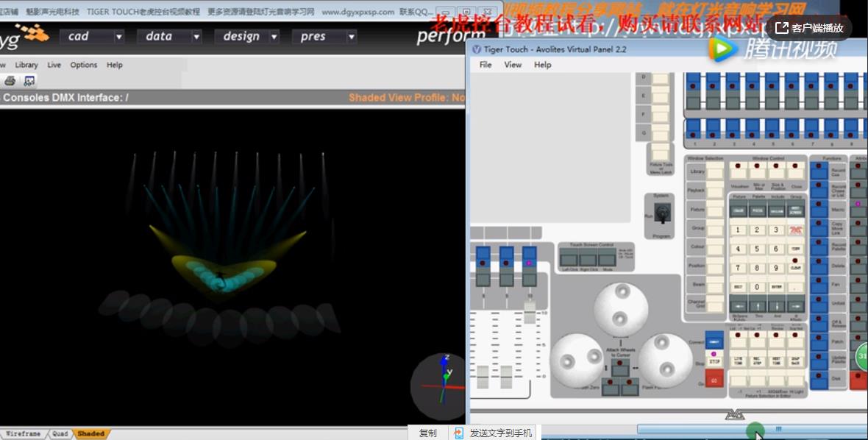The image size is (868, 440).
Task: Click the playback fader numbered 9
Action: [x=506, y=376]
